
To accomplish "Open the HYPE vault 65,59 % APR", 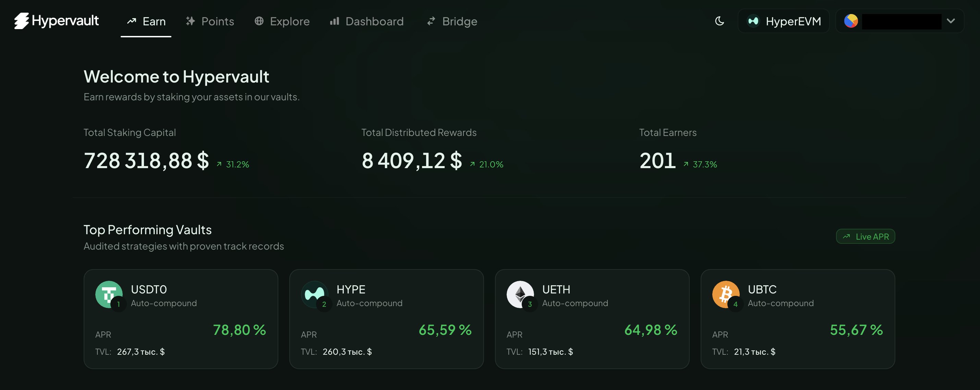I will (445, 329).
